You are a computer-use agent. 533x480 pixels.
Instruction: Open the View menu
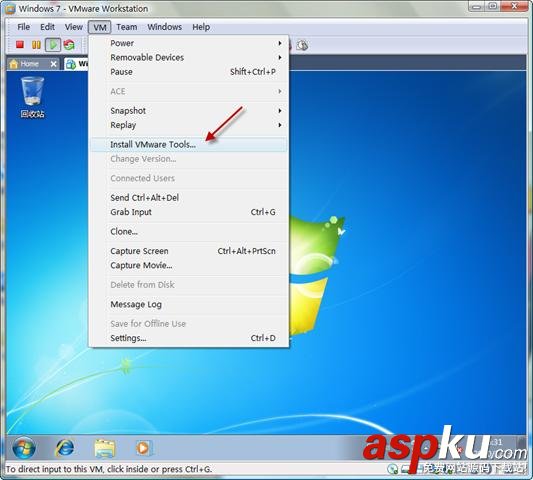tap(74, 27)
